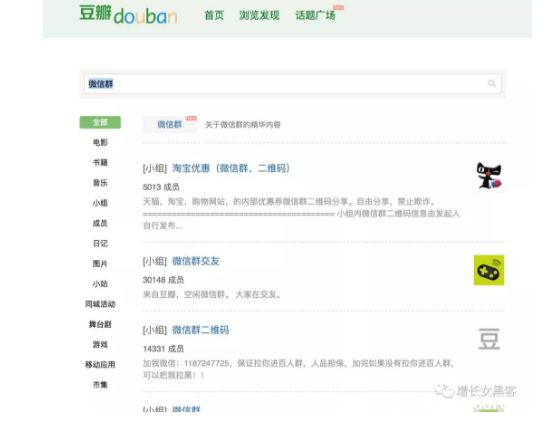Focus the search box containing 微信群
Viewport: 552px width, 421px height.
293,84
